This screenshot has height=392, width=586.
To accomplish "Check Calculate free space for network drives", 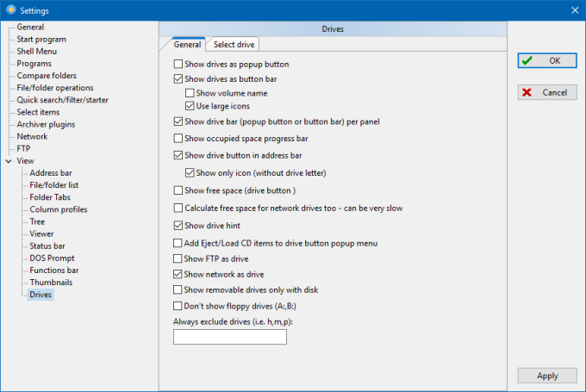I will coord(178,208).
